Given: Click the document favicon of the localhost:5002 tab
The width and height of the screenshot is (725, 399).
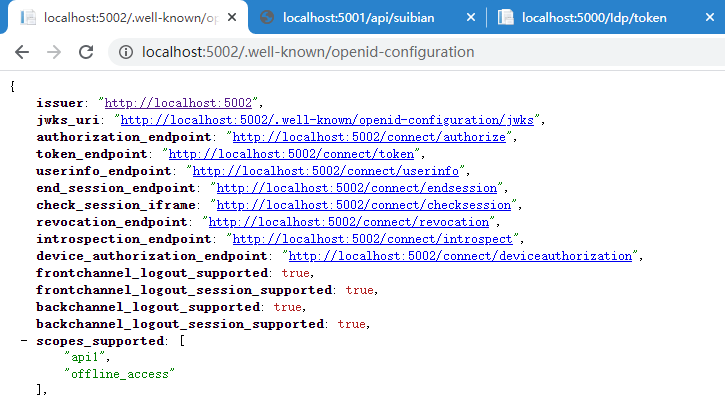Looking at the screenshot, I should click(28, 18).
